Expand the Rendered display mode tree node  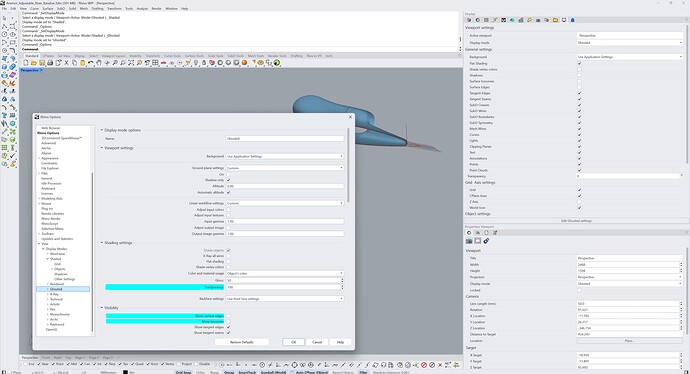pos(48,284)
